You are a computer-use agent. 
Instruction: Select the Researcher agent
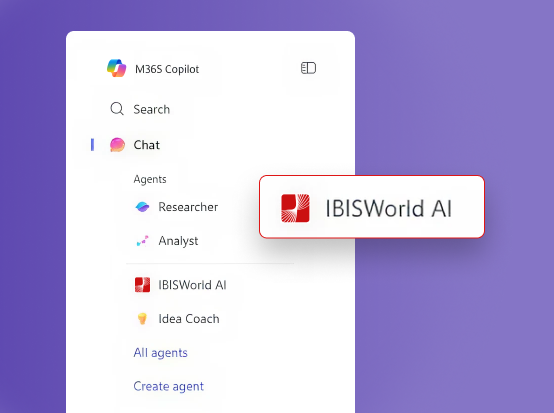coord(188,207)
